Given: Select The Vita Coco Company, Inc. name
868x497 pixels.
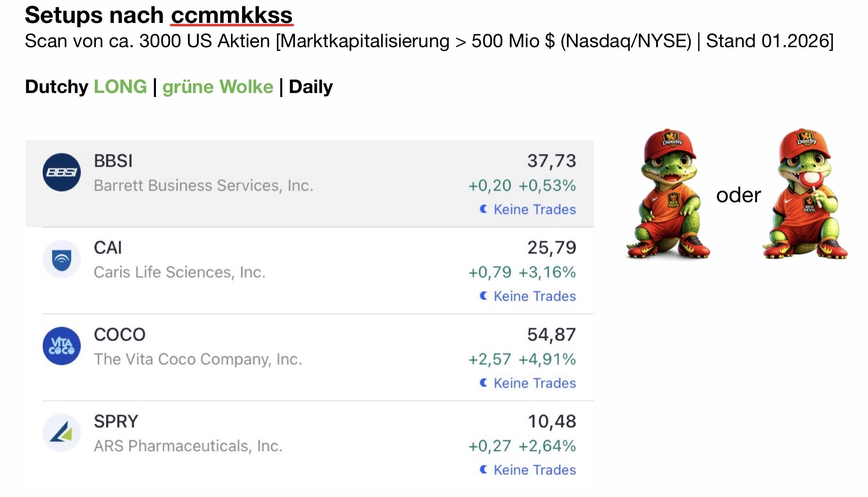Looking at the screenshot, I should 198,359.
